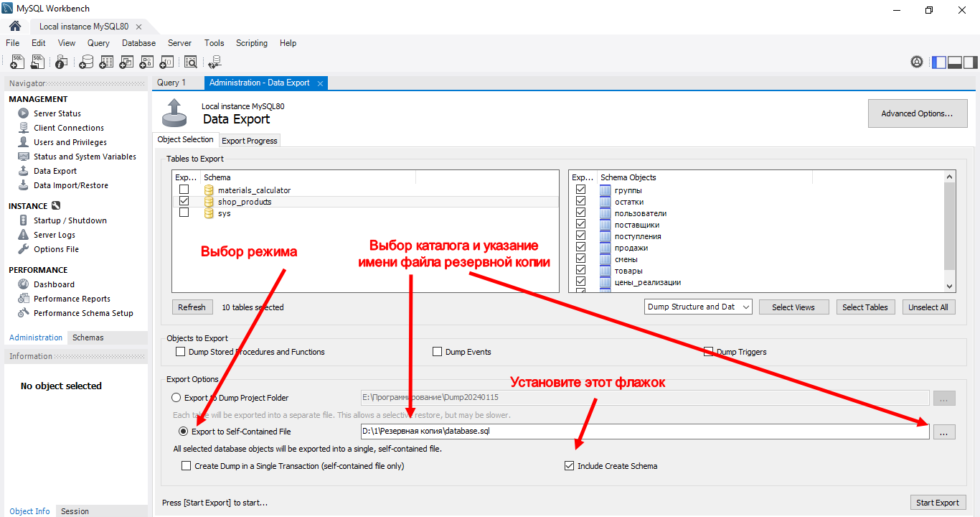
Task: Enable Create Dump in a Single Transaction
Action: tap(187, 466)
